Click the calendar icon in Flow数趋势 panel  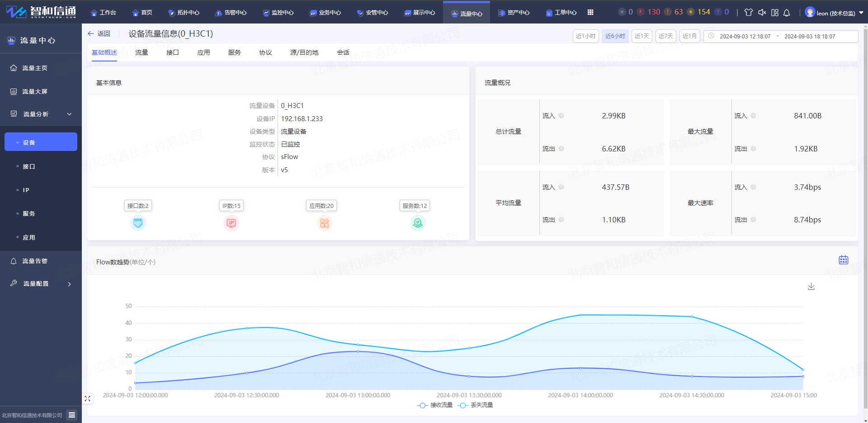pos(843,260)
